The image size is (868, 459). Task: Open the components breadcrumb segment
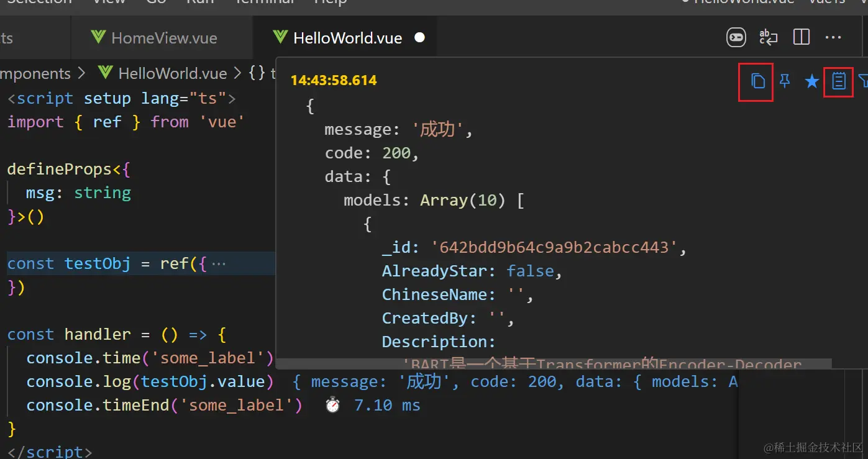coord(35,73)
